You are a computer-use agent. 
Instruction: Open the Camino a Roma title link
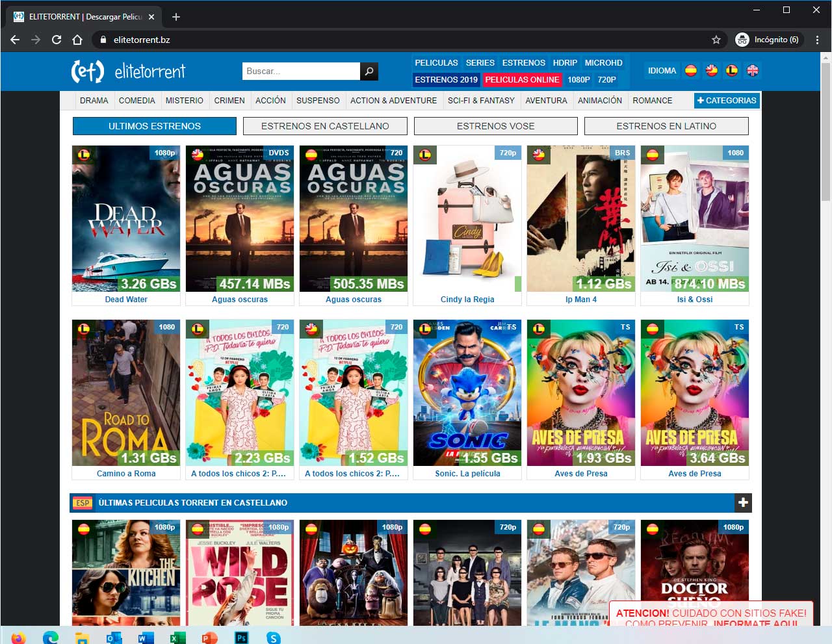(x=126, y=474)
